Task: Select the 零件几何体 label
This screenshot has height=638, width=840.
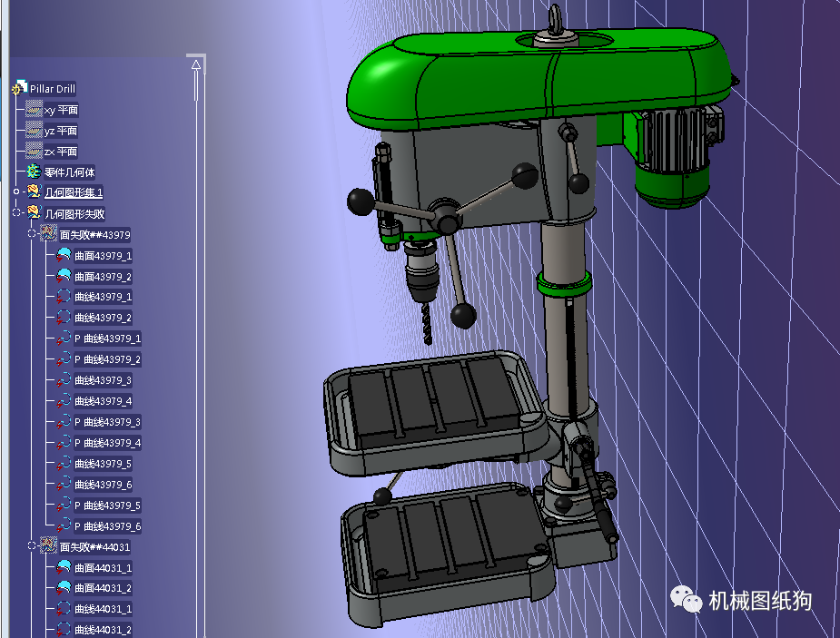Action: (70, 172)
